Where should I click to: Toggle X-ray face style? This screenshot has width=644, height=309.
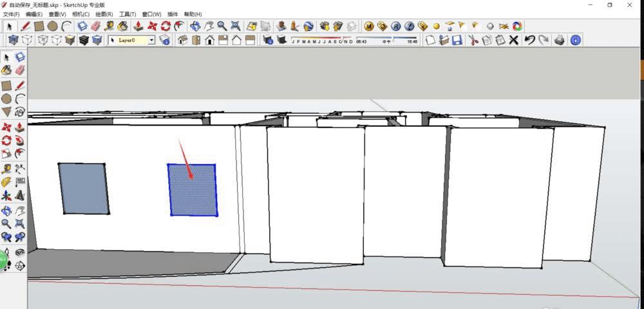(x=14, y=40)
